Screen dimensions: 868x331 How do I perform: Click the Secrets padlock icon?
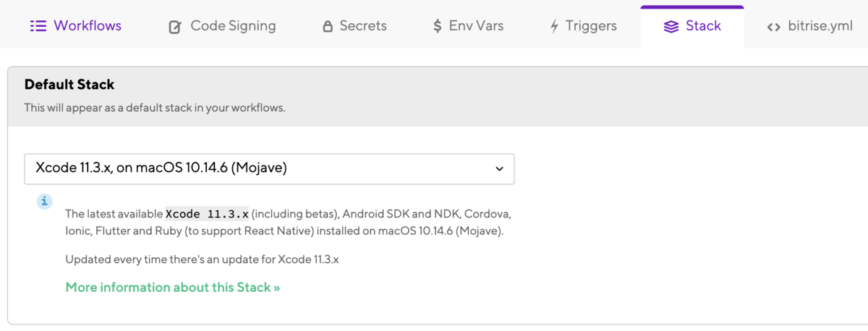[327, 27]
